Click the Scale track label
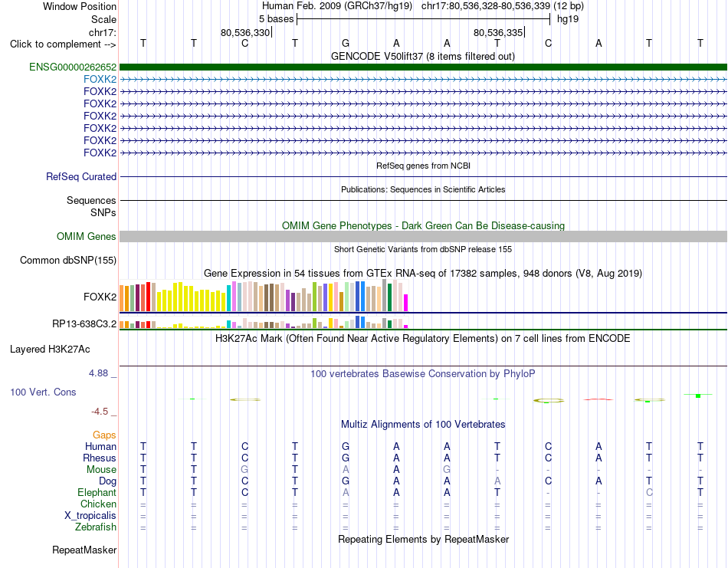Screen dimensions: 728x568 (x=103, y=19)
